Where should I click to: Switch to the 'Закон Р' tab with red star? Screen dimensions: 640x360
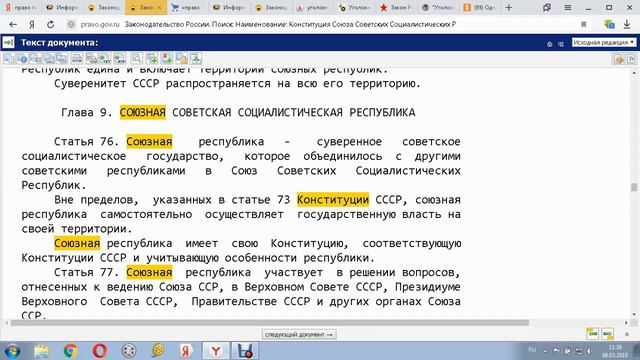coord(396,7)
